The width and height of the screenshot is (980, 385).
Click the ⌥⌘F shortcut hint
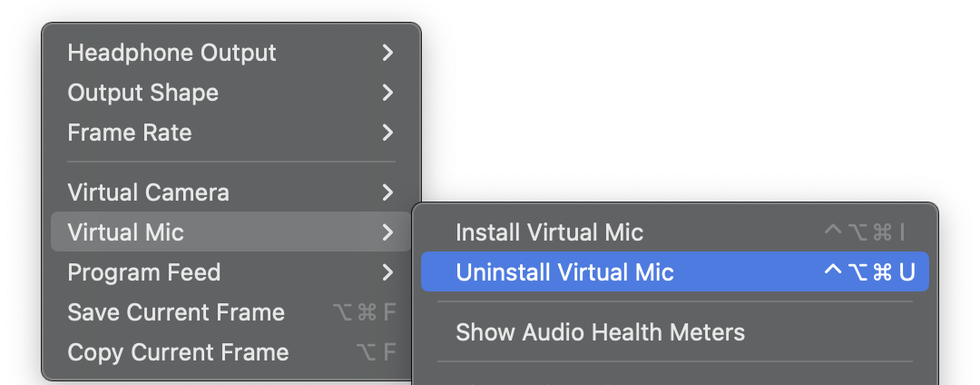coord(365,312)
